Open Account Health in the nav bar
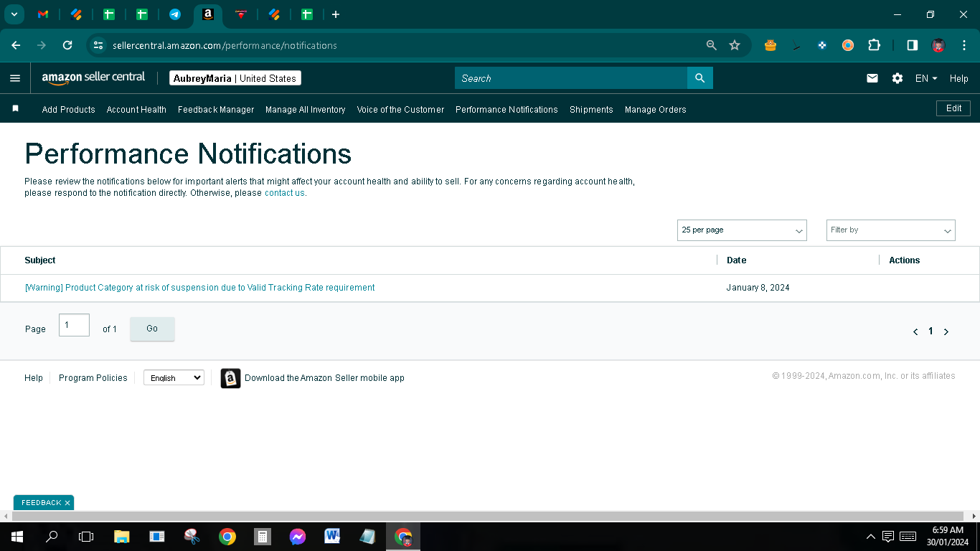Screen dimensions: 980x551 pyautogui.click(x=136, y=110)
